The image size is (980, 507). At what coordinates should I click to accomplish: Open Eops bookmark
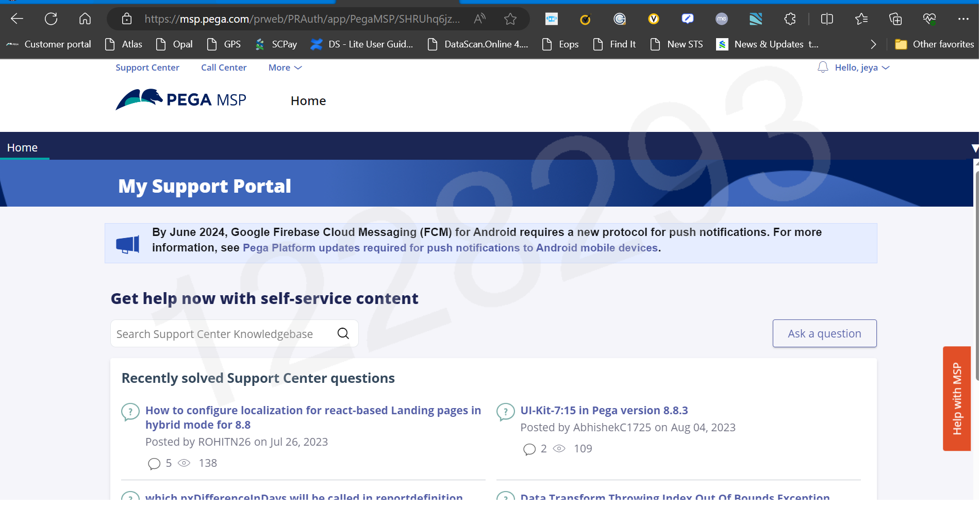tap(560, 44)
